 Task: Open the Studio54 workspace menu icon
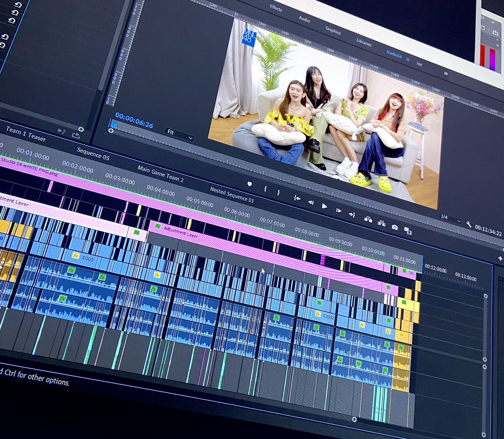(407, 60)
